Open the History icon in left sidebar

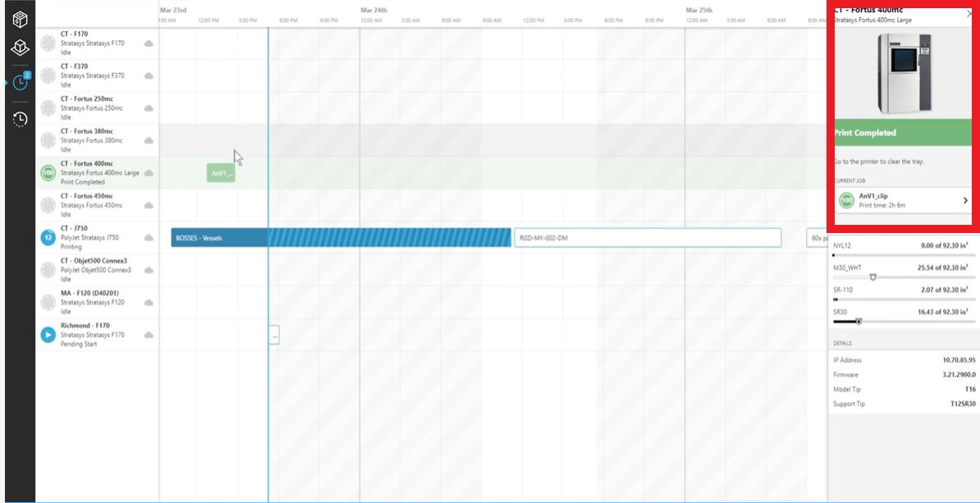tap(20, 119)
